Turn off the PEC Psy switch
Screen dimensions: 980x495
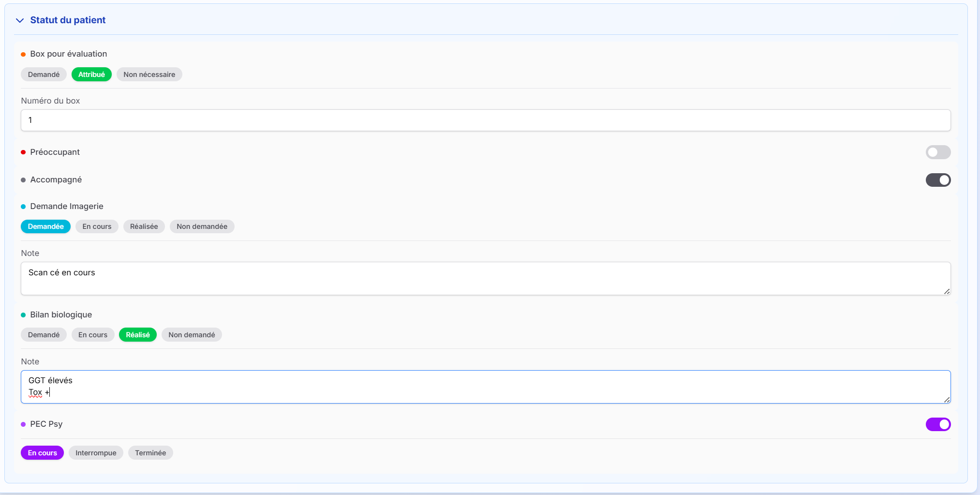pyautogui.click(x=937, y=424)
